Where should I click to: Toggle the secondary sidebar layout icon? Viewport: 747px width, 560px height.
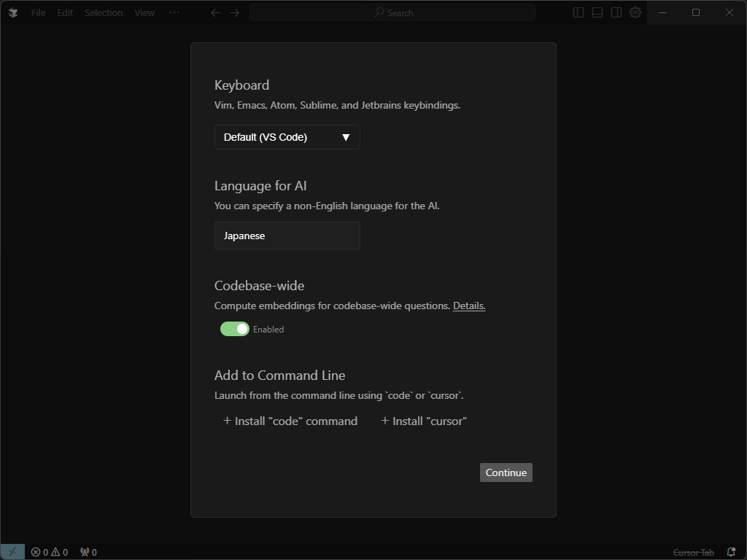tap(616, 13)
